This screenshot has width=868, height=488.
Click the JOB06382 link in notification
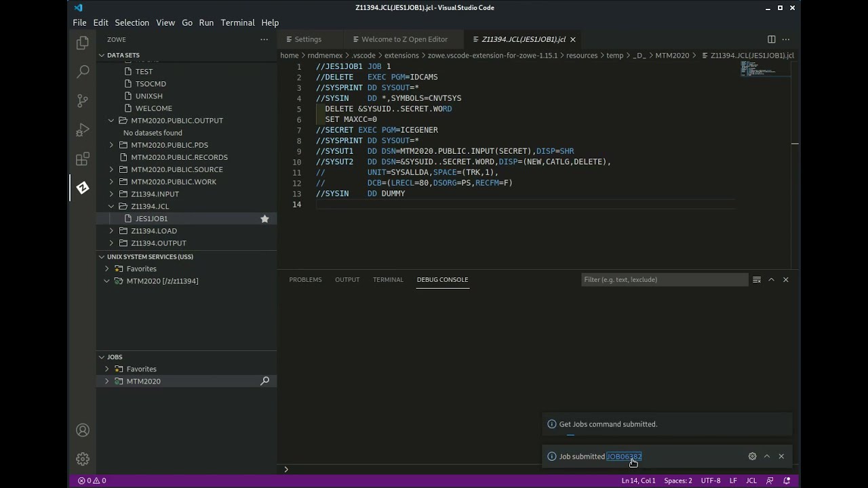coord(624,456)
